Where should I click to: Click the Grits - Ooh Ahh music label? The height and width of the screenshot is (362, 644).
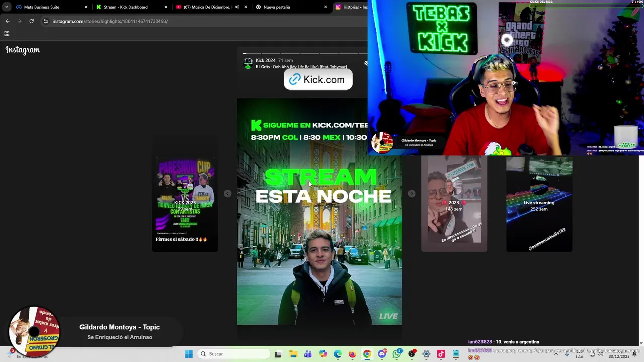click(303, 67)
